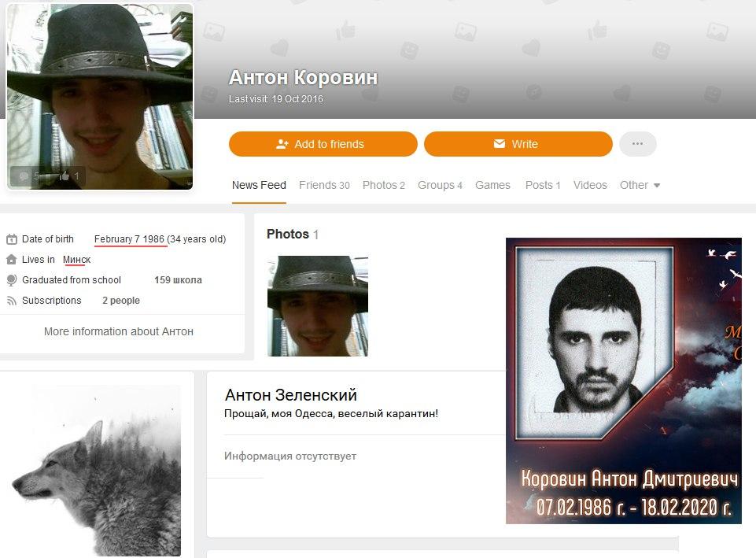
Task: Switch to the Friends tab
Action: click(x=323, y=185)
